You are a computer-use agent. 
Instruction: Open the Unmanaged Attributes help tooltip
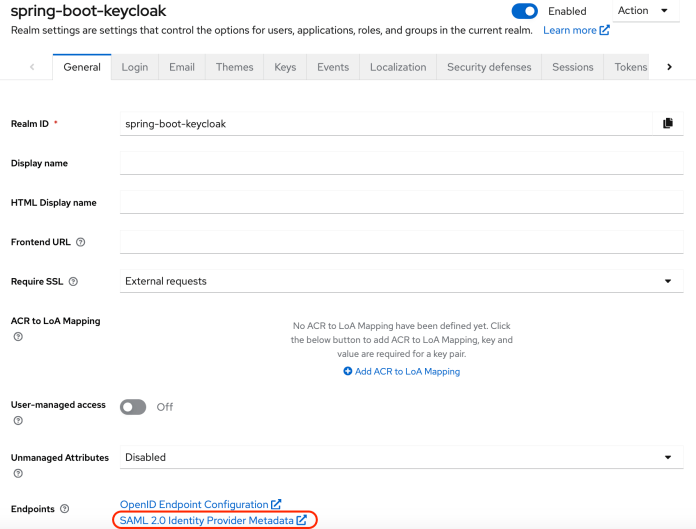click(x=18, y=474)
